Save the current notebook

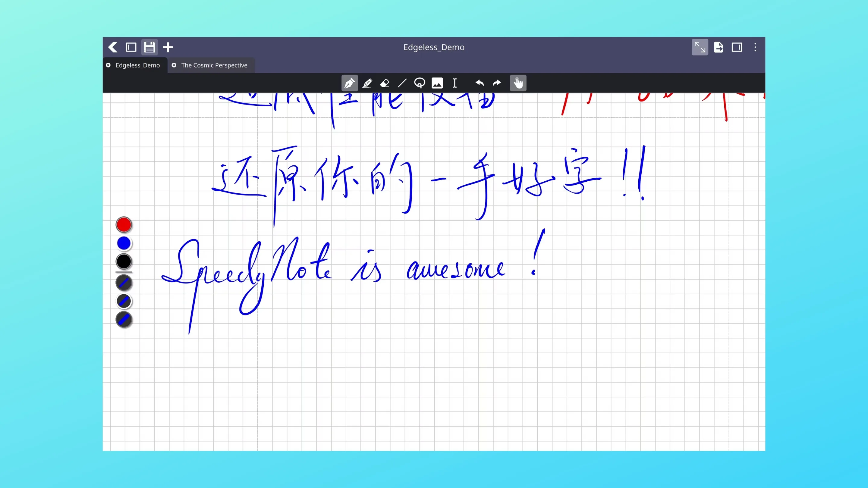click(x=149, y=47)
